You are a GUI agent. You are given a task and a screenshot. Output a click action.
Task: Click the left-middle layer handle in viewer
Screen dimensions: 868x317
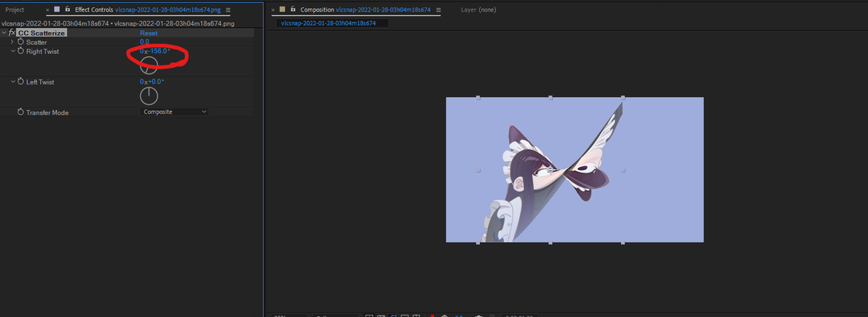[478, 170]
